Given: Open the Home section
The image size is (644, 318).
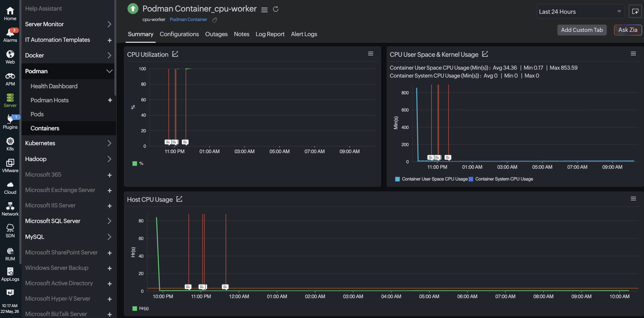Looking at the screenshot, I should click(x=10, y=13).
